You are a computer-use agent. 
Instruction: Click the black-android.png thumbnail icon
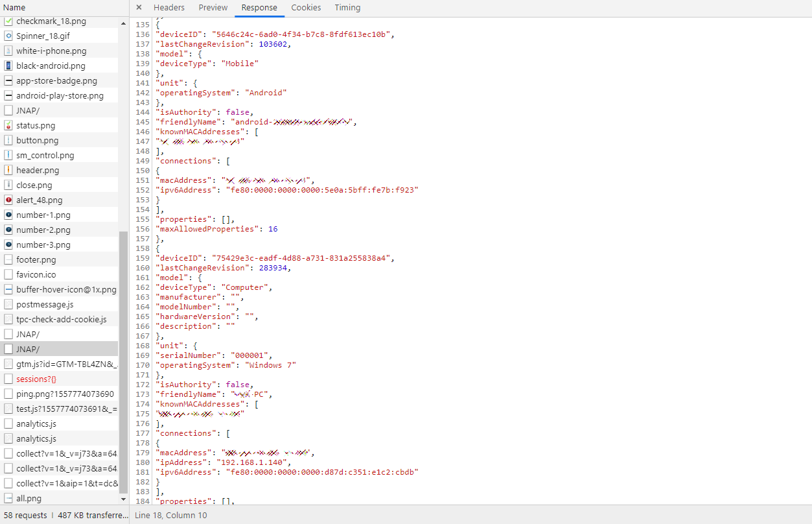point(8,65)
